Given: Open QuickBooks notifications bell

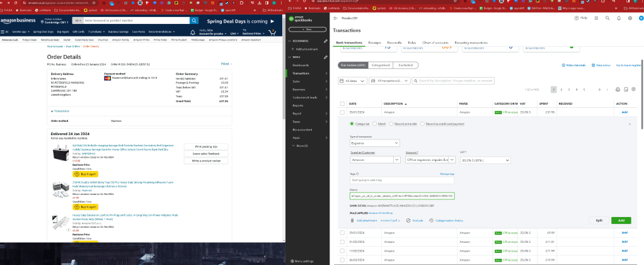Looking at the screenshot, I should point(619,18).
